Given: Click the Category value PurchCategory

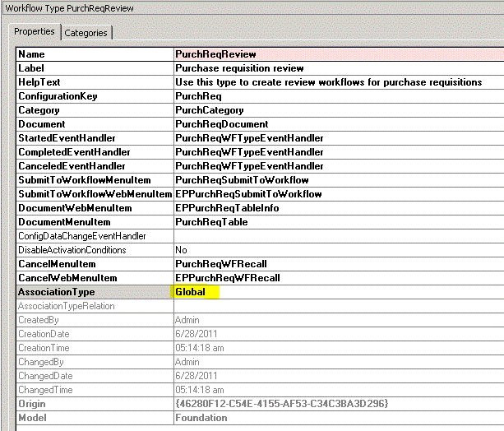Looking at the screenshot, I should pyautogui.click(x=209, y=110).
